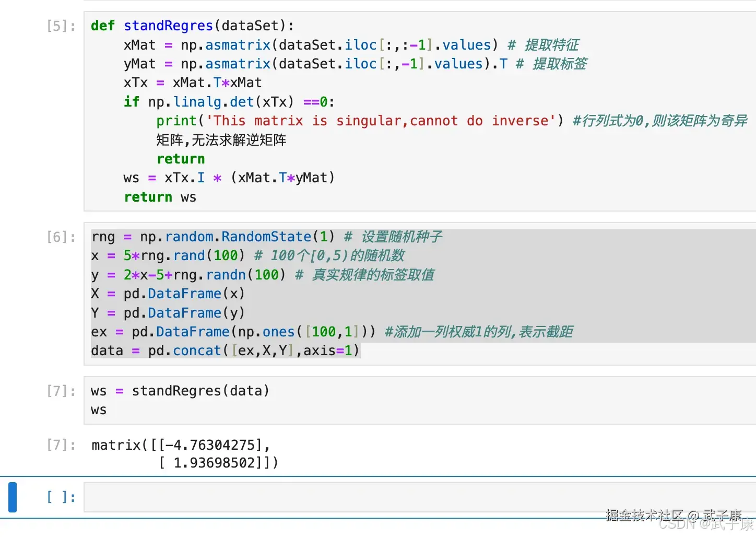Click the line 'xTx = xMat.T*xMat'
756x537 pixels.
[193, 83]
